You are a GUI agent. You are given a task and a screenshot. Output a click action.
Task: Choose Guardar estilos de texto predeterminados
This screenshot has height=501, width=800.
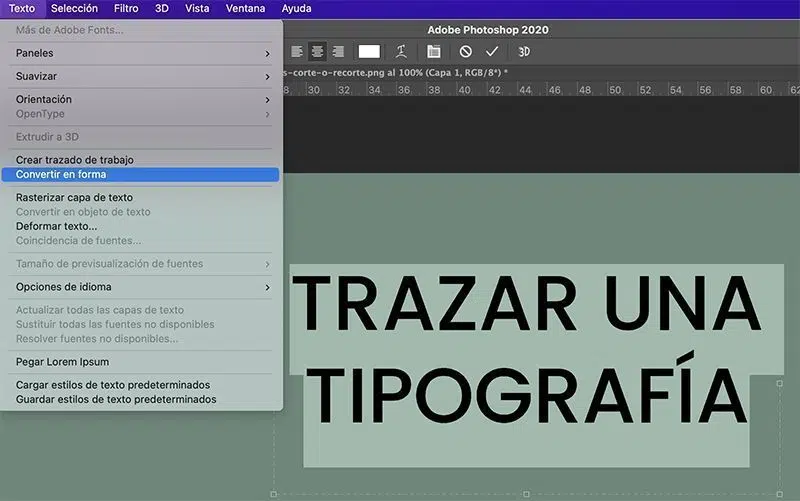[x=141, y=399]
